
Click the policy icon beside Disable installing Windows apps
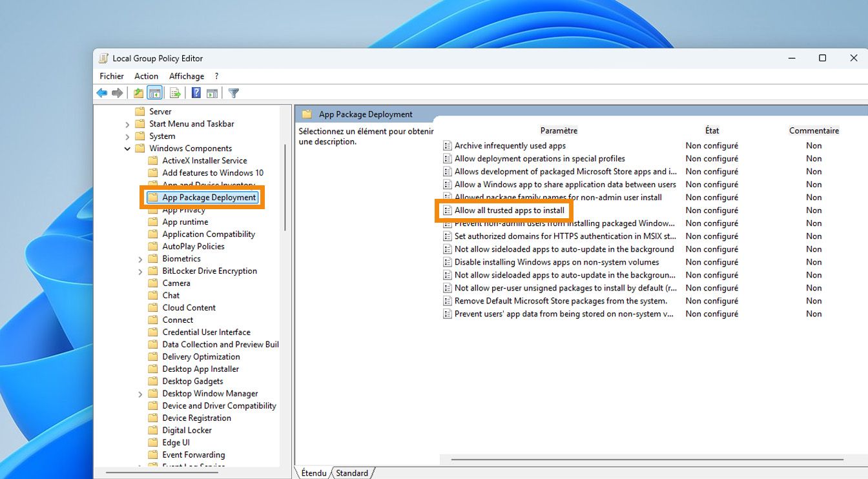click(447, 262)
